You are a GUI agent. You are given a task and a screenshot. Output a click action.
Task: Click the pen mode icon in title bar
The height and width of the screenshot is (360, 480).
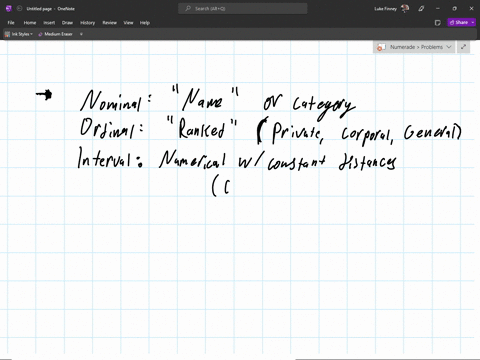(421, 9)
